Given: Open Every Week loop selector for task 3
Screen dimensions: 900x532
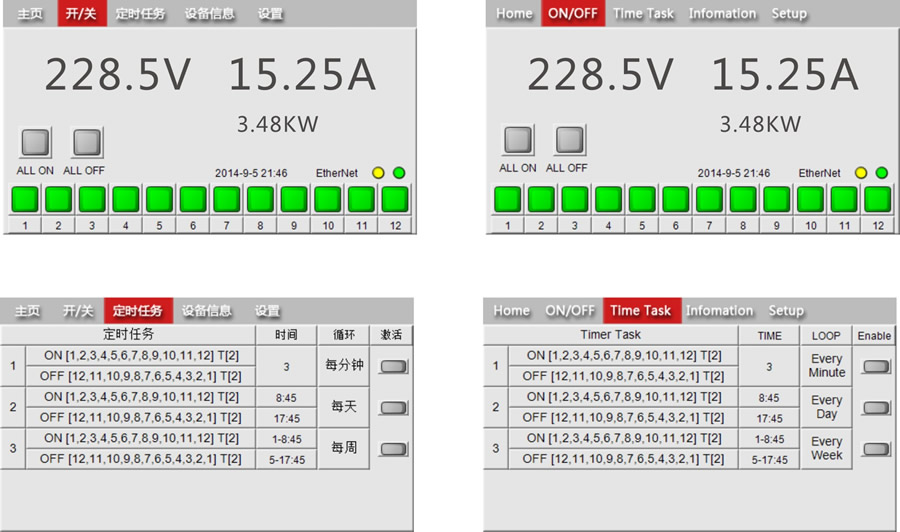Looking at the screenshot, I should tap(826, 448).
